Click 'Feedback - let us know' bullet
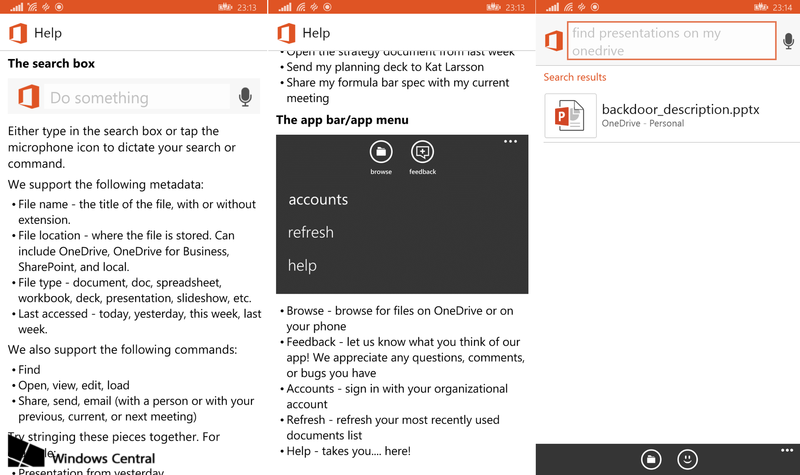 (402, 357)
